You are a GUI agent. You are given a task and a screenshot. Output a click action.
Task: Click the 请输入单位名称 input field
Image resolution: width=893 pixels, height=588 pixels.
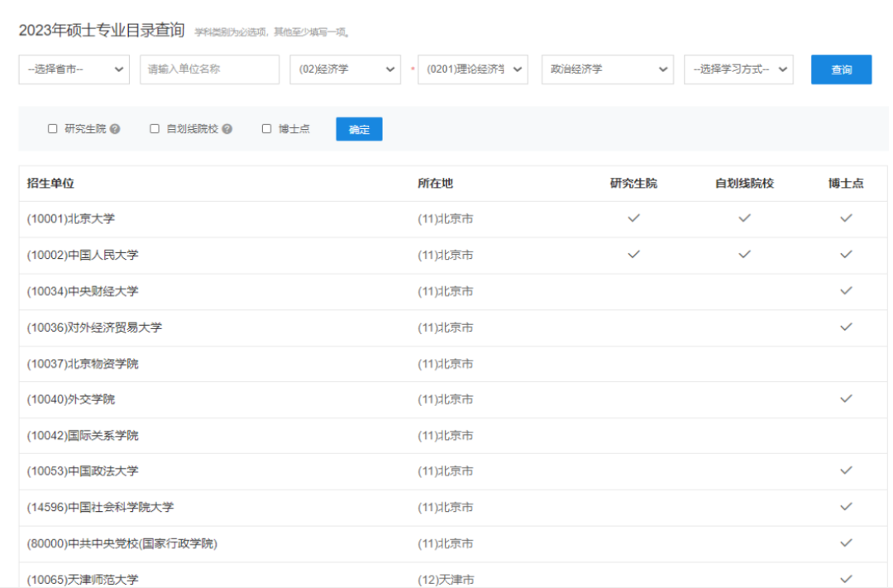[x=209, y=69]
